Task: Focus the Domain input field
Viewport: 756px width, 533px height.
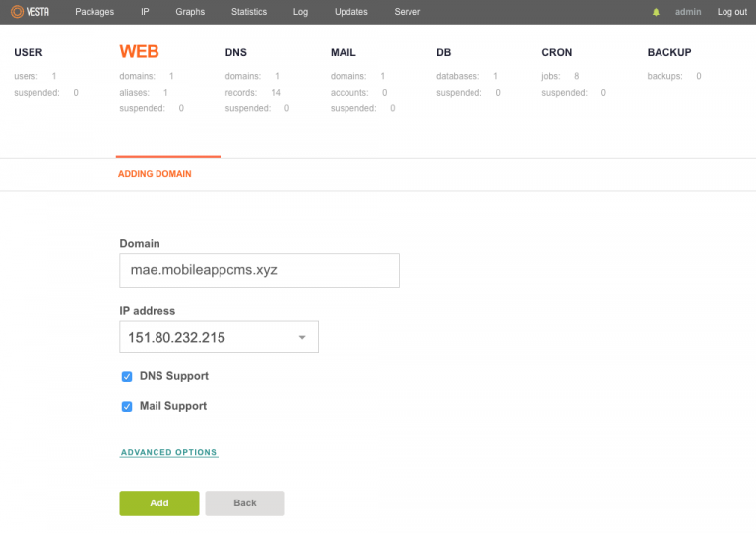Action: [x=259, y=270]
